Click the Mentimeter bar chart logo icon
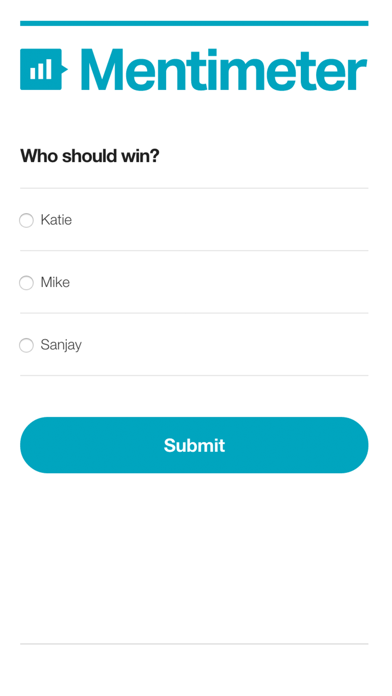 tap(43, 69)
